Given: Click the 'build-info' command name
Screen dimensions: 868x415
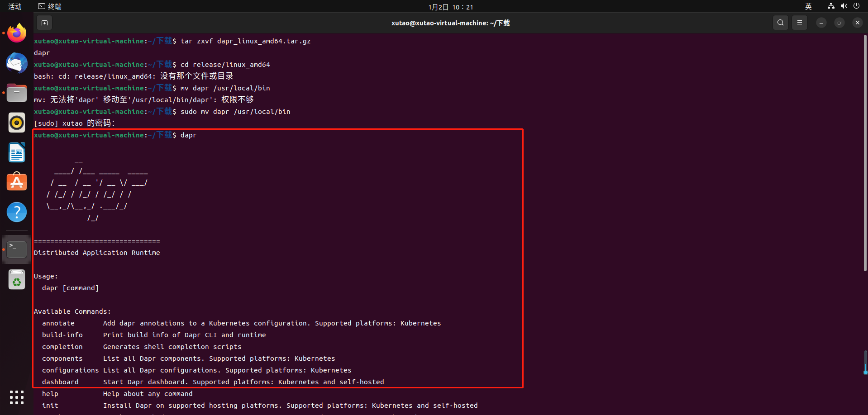Looking at the screenshot, I should tap(62, 335).
